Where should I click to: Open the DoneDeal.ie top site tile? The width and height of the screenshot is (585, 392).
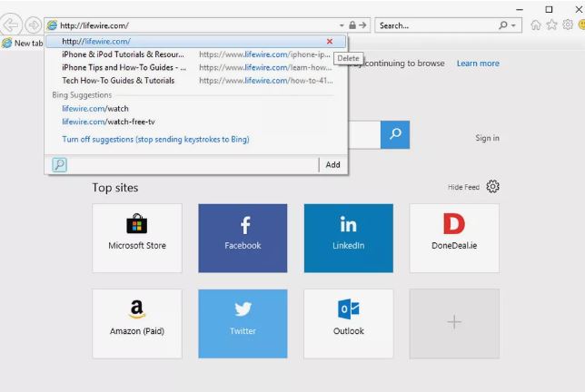454,238
